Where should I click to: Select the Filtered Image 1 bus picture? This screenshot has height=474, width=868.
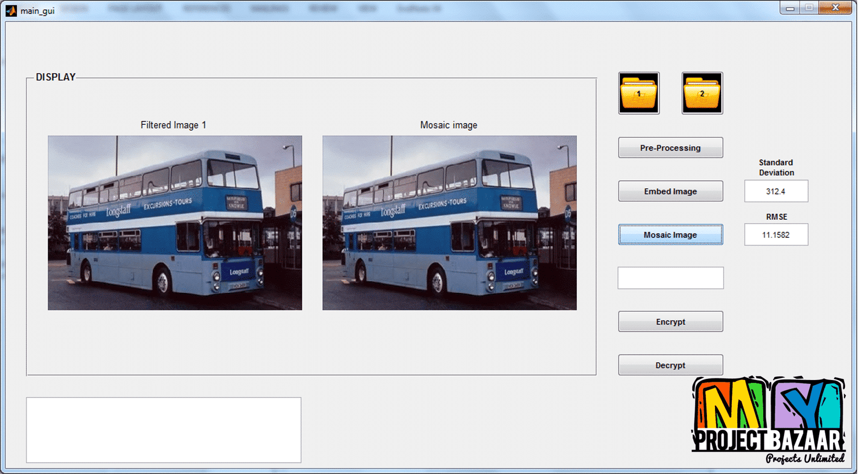[x=175, y=223]
